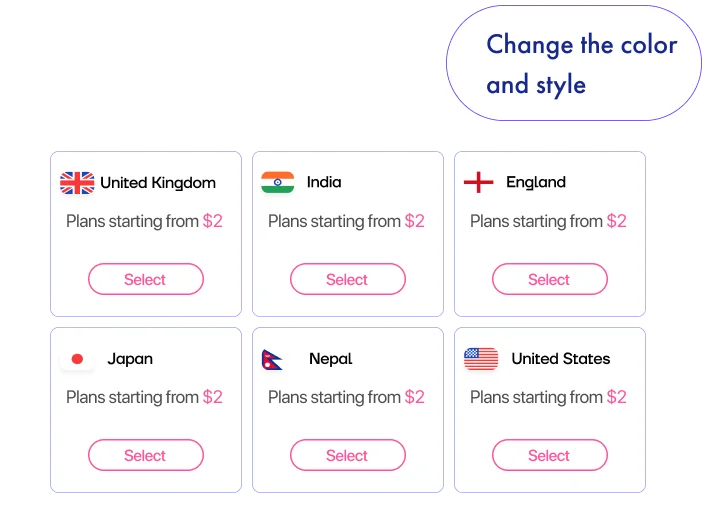707x532 pixels.
Task: Click the Japan country label
Action: [x=130, y=359]
